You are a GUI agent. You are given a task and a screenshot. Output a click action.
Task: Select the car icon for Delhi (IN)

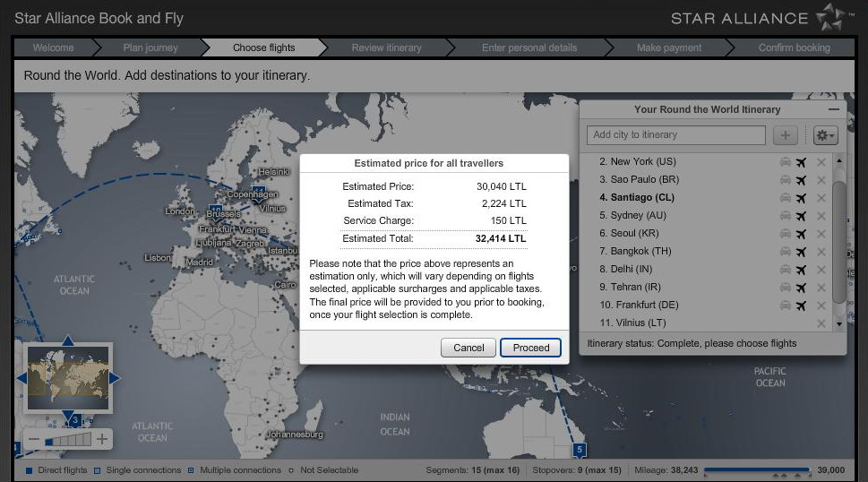[x=785, y=270]
